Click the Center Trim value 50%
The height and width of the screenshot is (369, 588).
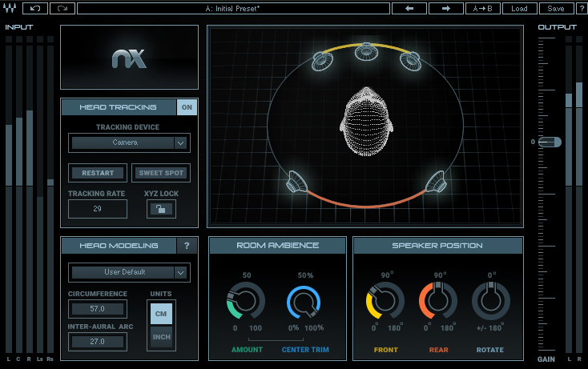pos(305,275)
